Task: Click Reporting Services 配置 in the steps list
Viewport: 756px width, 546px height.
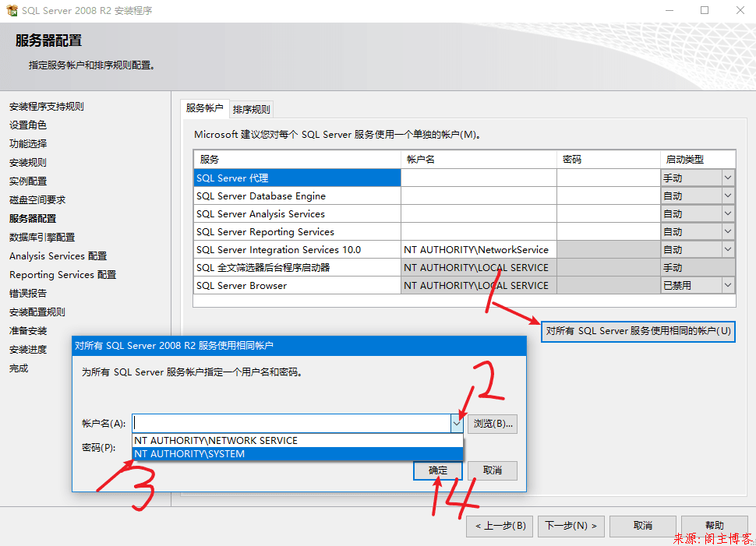Action: (62, 275)
